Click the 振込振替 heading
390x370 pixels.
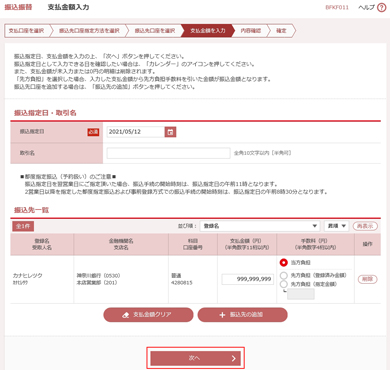[x=18, y=7]
